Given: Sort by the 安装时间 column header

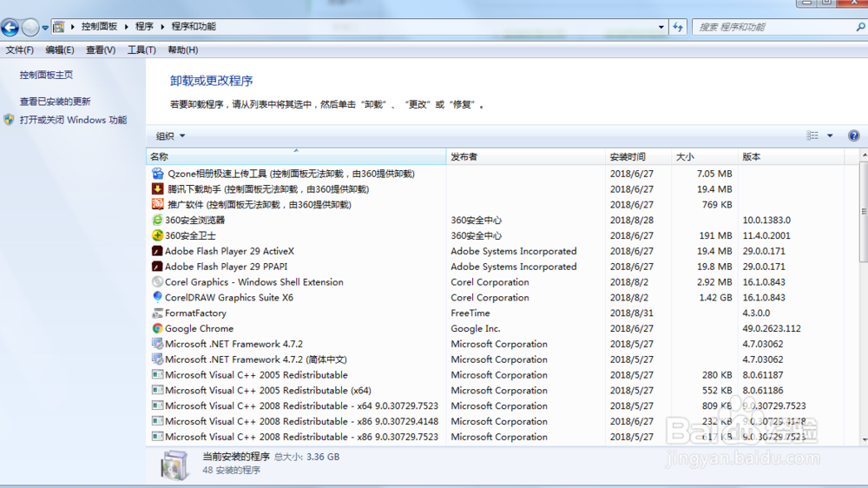Looking at the screenshot, I should pyautogui.click(x=638, y=157).
